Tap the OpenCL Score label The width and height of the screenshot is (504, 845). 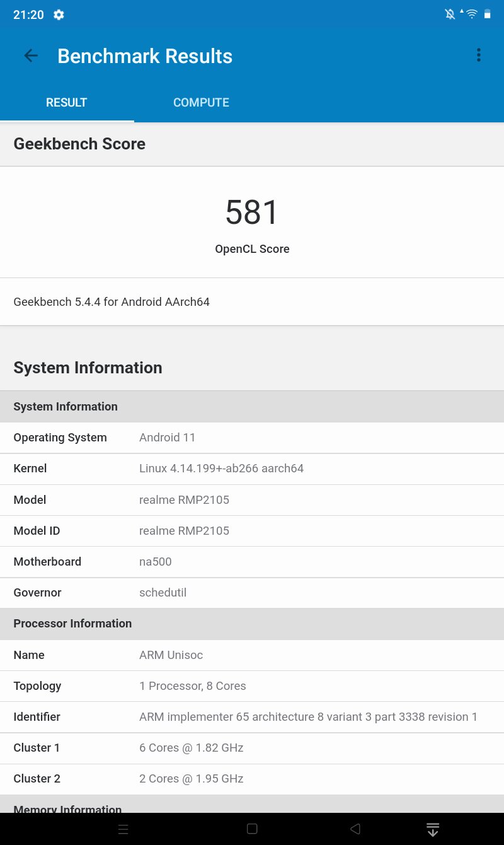coord(252,249)
